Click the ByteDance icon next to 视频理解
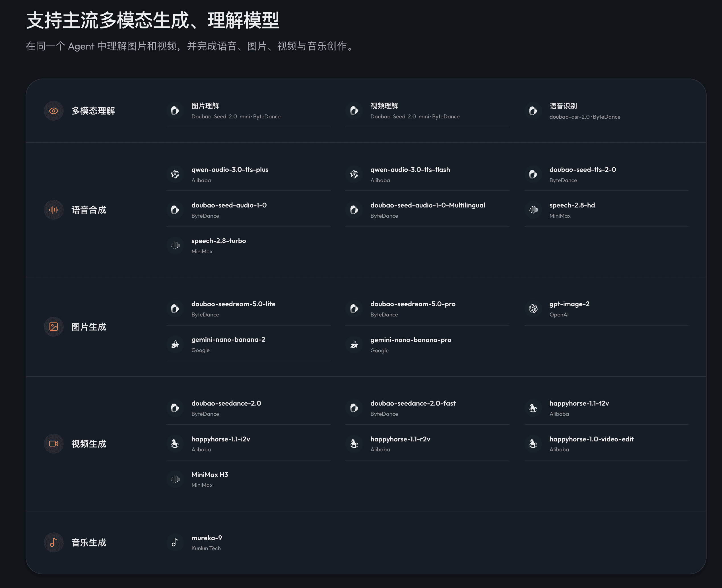Image resolution: width=722 pixels, height=588 pixels. [x=354, y=111]
